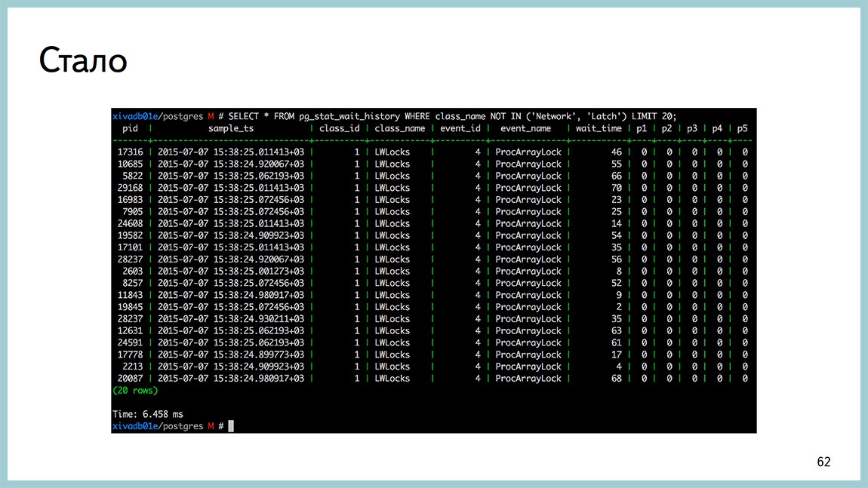This screenshot has width=868, height=488.
Task: Select the last row with pid 20087
Action: tap(433, 379)
